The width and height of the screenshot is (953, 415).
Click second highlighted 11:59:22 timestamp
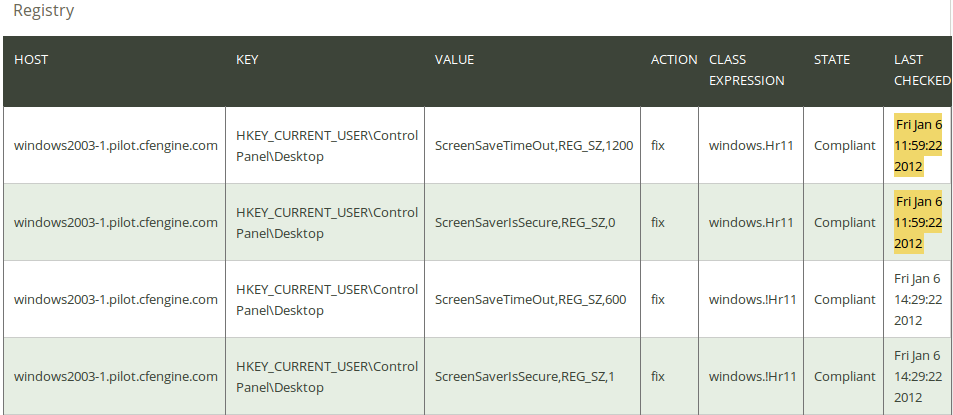tap(918, 222)
